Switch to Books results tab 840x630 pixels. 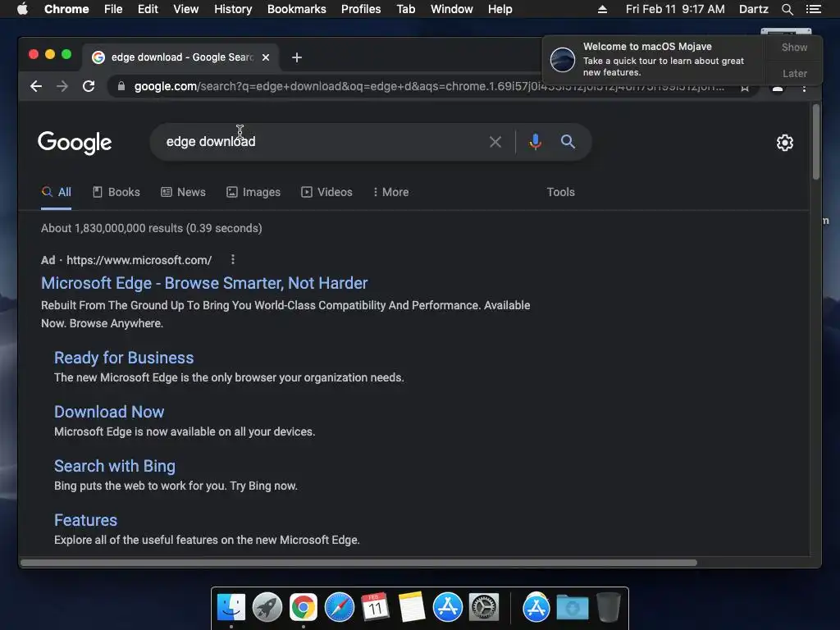tap(116, 192)
